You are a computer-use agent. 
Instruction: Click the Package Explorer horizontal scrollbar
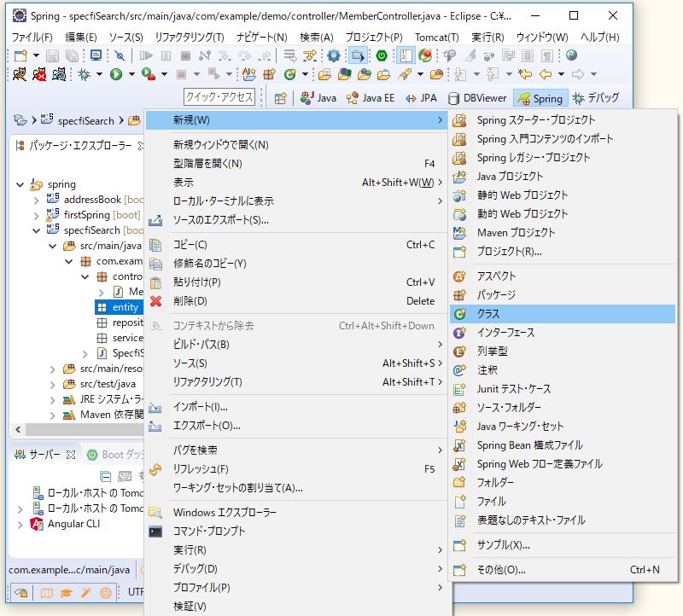click(84, 430)
